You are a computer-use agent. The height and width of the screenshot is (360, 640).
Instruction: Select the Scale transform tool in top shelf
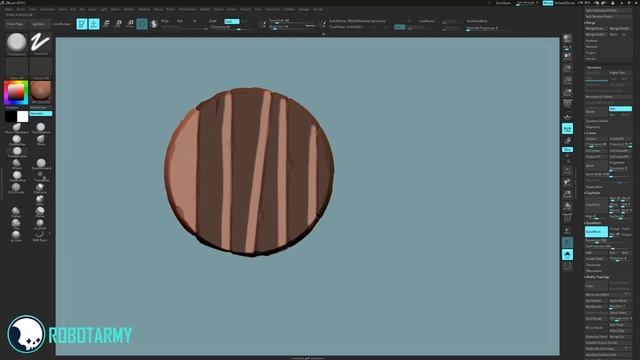tap(118, 24)
